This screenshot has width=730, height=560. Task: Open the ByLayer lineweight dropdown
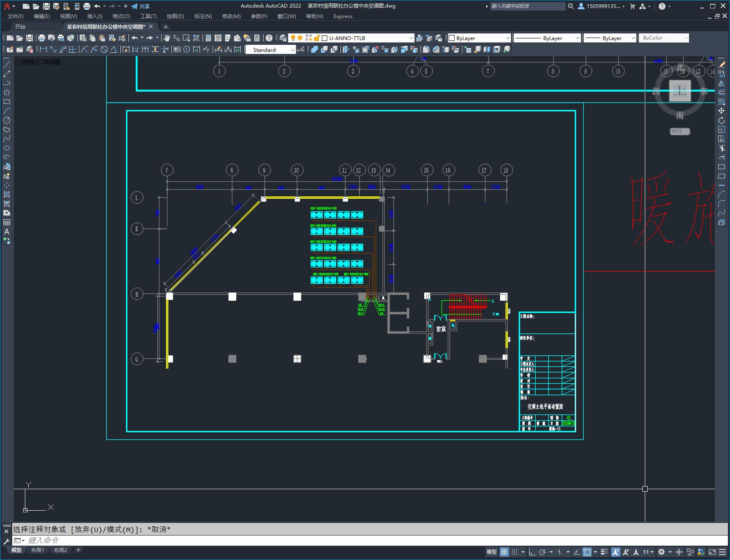[x=610, y=38]
